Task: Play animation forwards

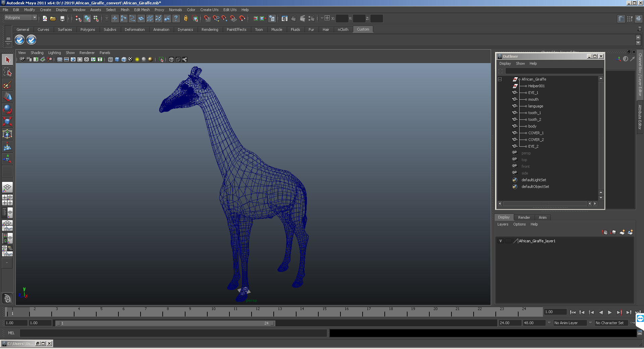Action: pos(610,312)
